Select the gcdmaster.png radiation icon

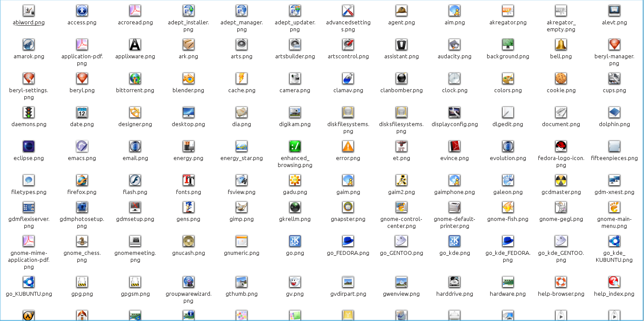coord(561,180)
